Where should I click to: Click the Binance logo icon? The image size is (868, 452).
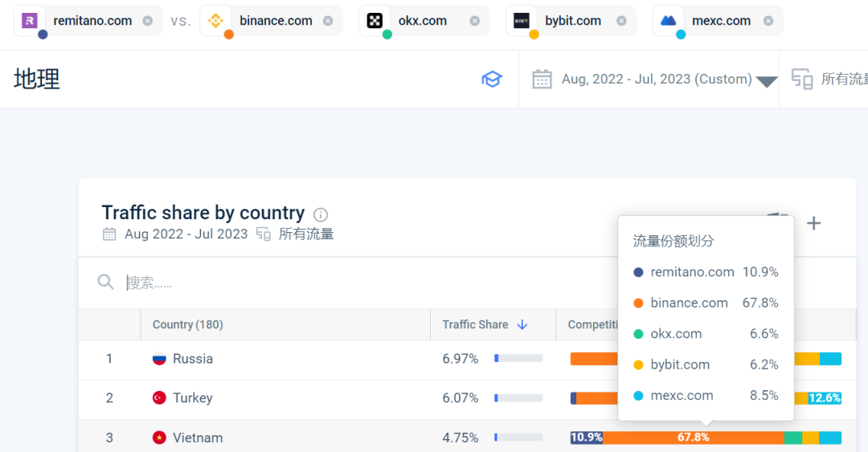pos(215,21)
